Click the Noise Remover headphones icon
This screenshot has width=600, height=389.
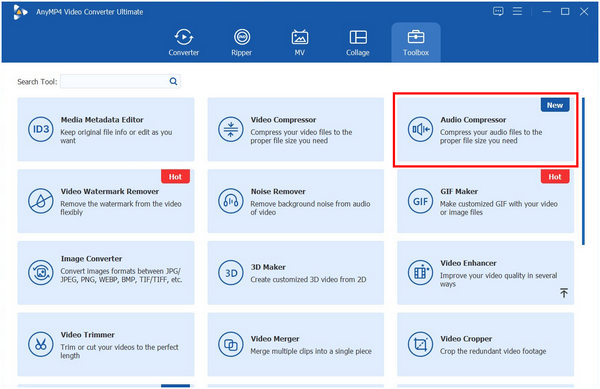coord(230,201)
